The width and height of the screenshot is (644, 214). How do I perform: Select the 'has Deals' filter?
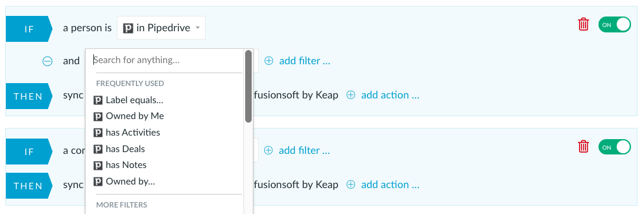coord(119,149)
